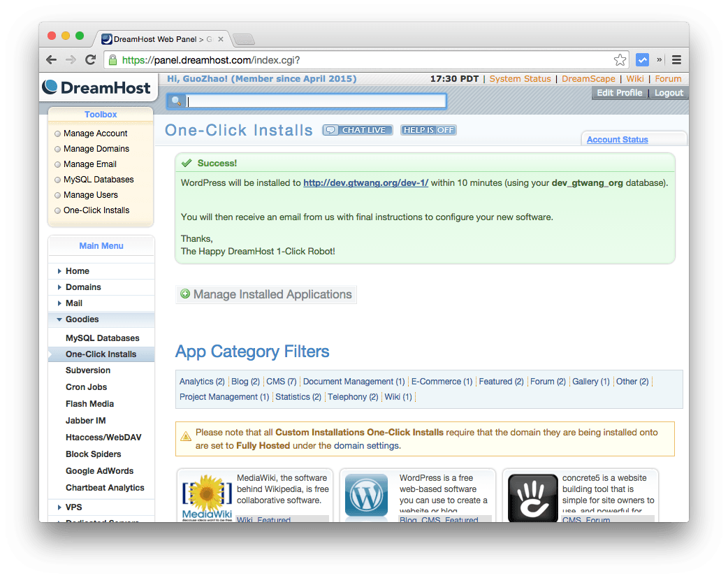Click the warning triangle icon
728x578 pixels.
186,435
